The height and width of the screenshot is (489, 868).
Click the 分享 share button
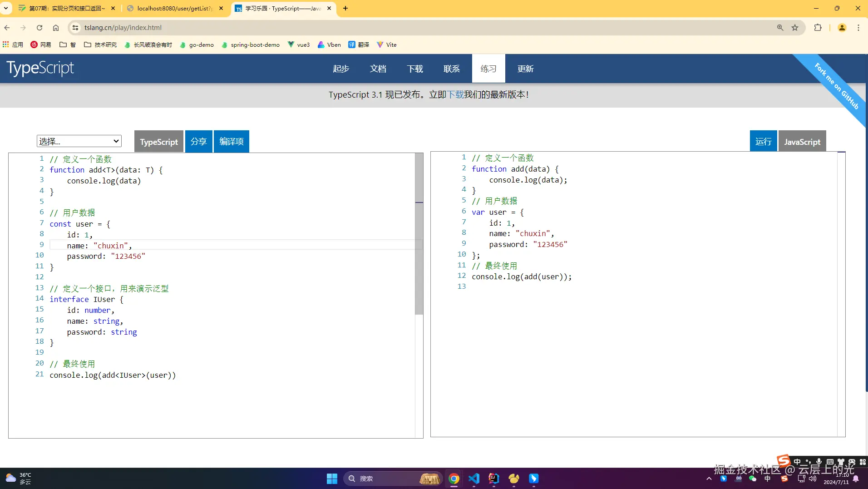point(199,142)
